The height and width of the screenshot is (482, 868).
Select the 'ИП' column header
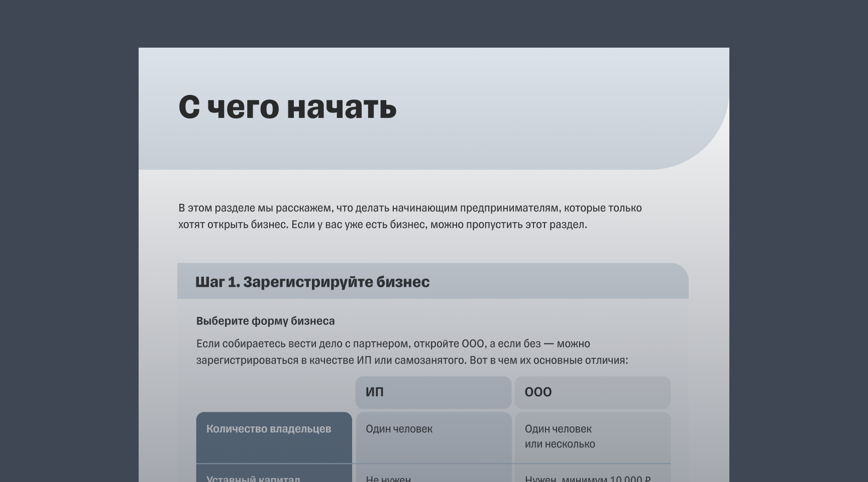(x=433, y=392)
